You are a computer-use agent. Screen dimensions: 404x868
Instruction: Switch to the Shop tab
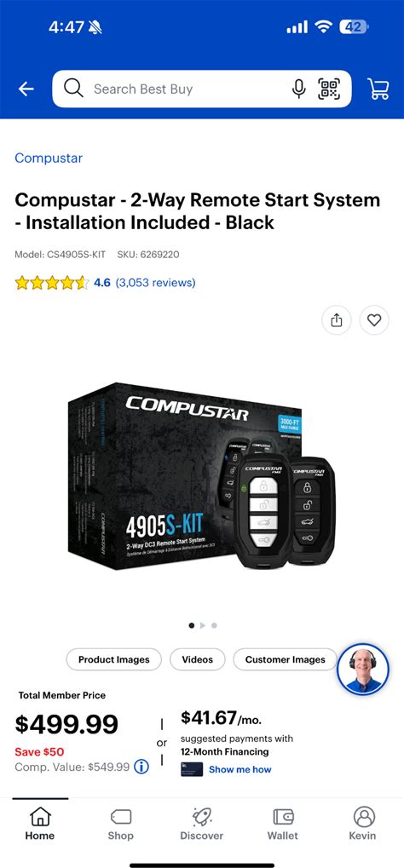tap(121, 825)
